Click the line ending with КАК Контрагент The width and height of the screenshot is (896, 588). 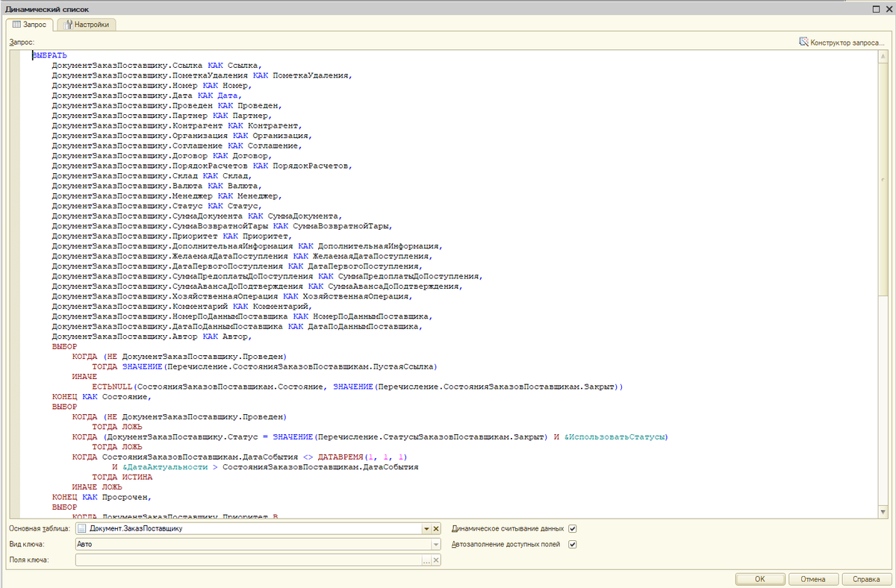coord(176,125)
